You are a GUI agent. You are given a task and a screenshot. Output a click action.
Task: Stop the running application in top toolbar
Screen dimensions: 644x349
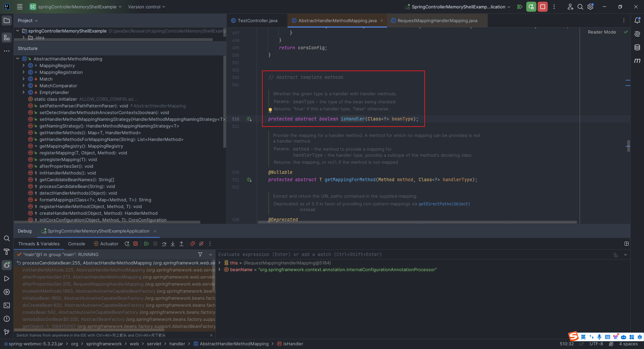click(x=543, y=7)
